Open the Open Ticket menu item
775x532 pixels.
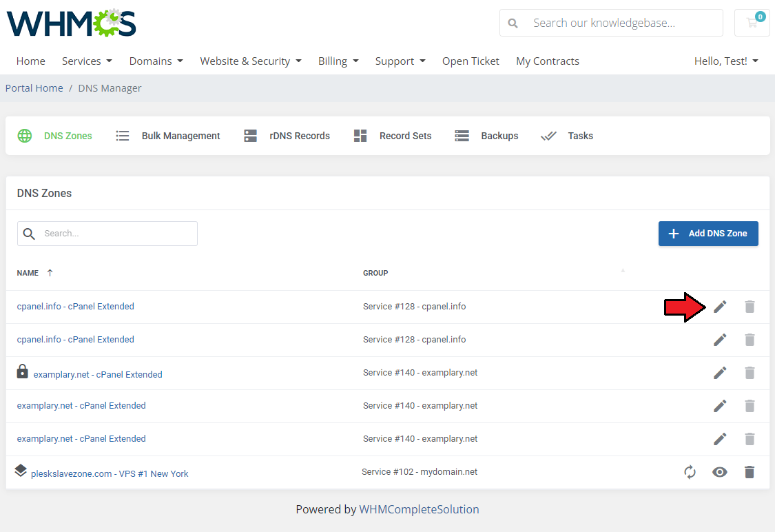pos(471,61)
